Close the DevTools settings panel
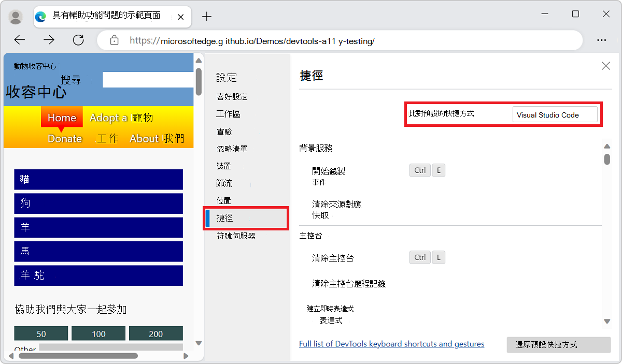 coord(605,66)
